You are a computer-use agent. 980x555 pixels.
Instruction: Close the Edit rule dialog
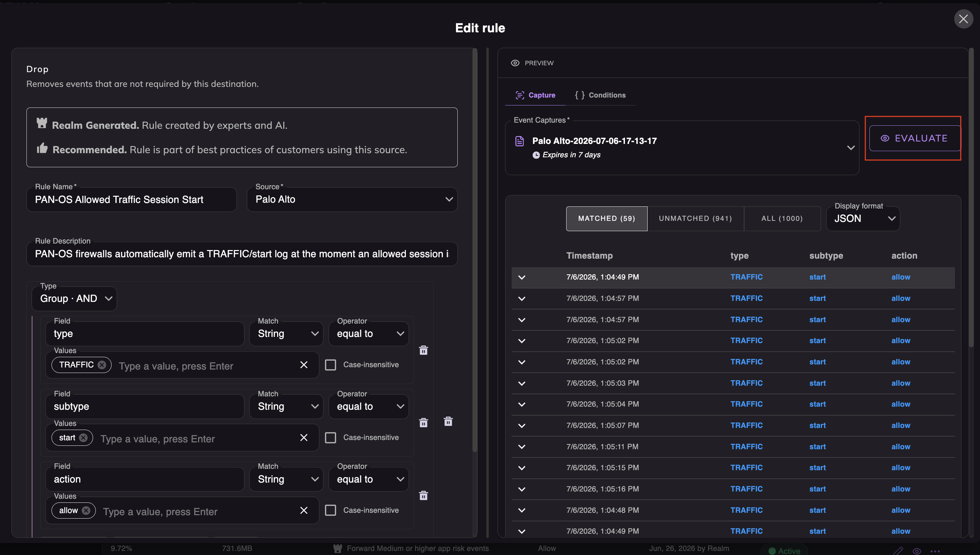coord(963,19)
